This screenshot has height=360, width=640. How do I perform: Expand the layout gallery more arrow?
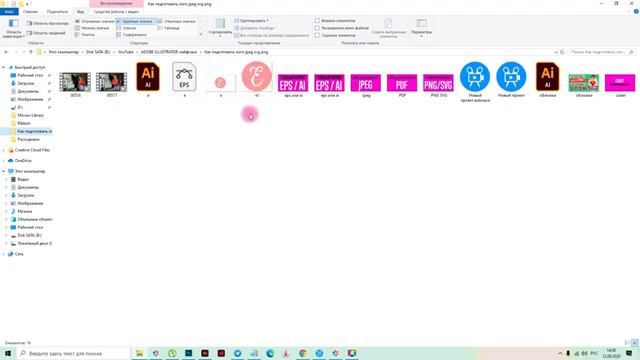201,35
